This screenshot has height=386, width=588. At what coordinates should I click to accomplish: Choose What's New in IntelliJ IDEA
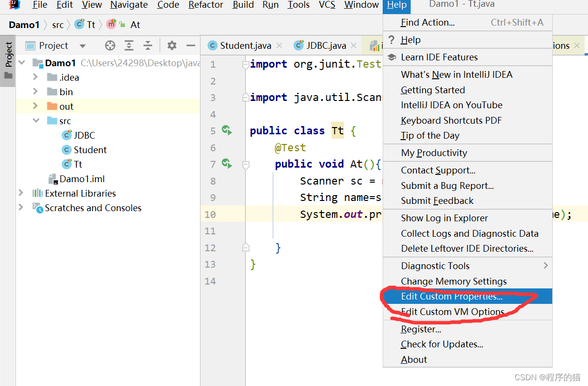tap(468, 74)
